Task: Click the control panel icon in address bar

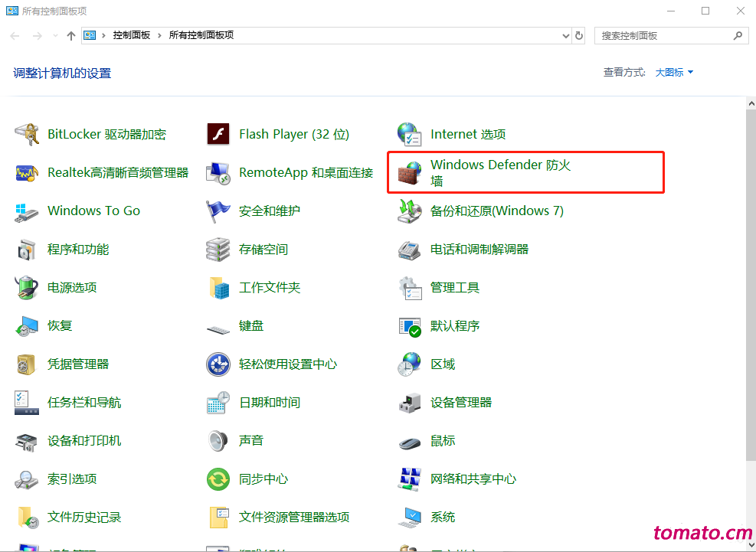Action: 90,35
